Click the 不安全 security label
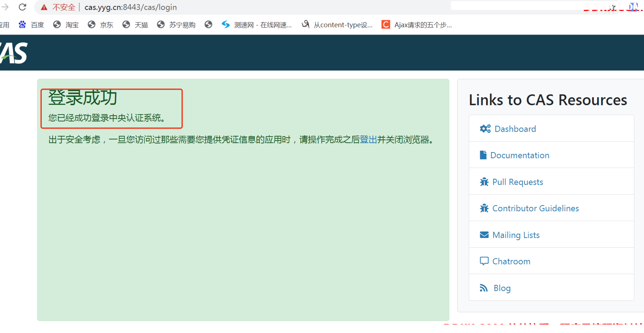644x333 pixels. click(64, 7)
